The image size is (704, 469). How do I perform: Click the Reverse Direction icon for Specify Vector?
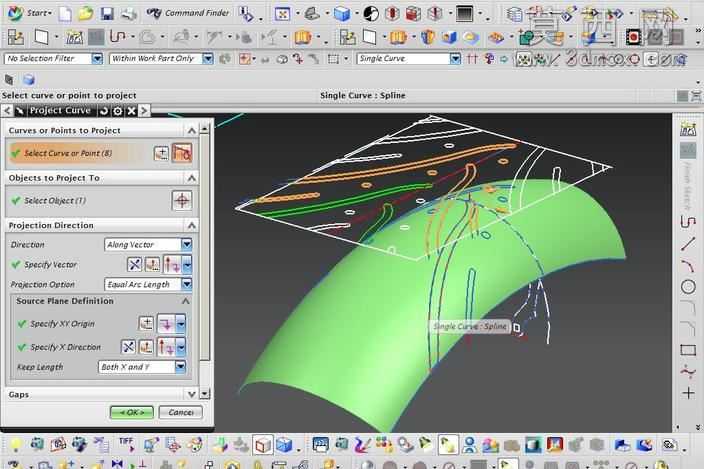point(134,264)
